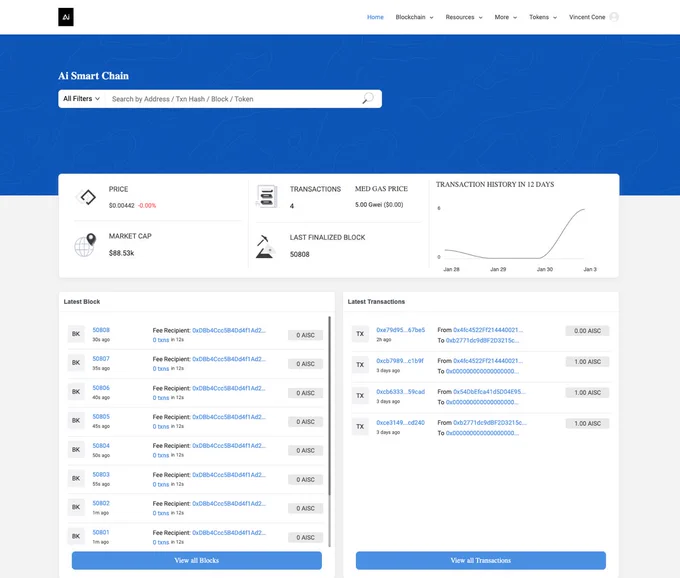This screenshot has width=680, height=578.
Task: Click the TX icon for 0xe79d95...67be5
Action: (x=360, y=334)
